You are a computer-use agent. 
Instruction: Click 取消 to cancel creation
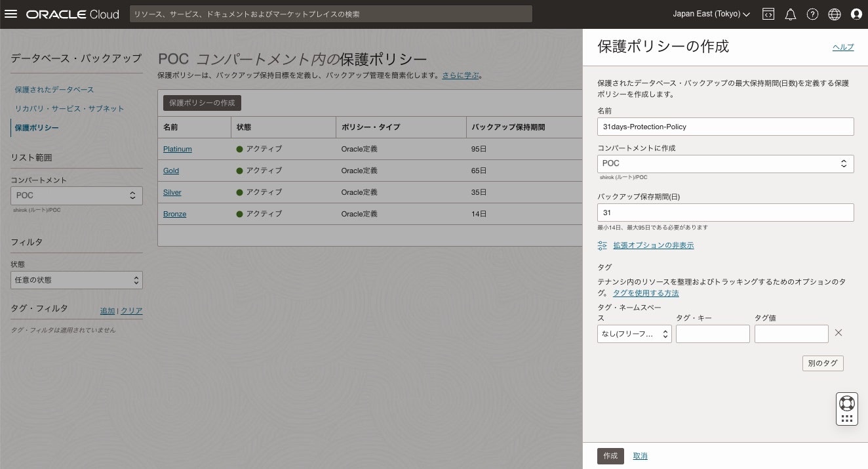pyautogui.click(x=641, y=456)
